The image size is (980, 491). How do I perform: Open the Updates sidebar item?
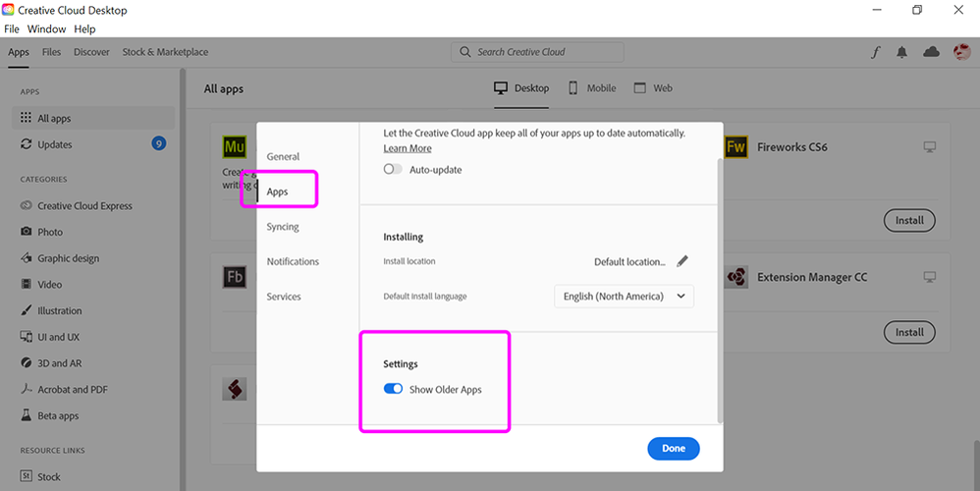[x=55, y=144]
